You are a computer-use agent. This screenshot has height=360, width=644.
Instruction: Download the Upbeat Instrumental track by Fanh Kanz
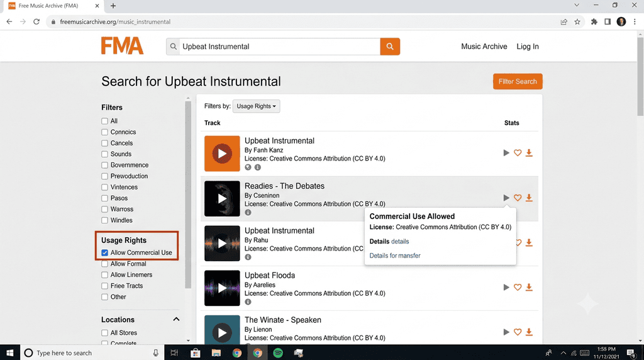tap(529, 153)
